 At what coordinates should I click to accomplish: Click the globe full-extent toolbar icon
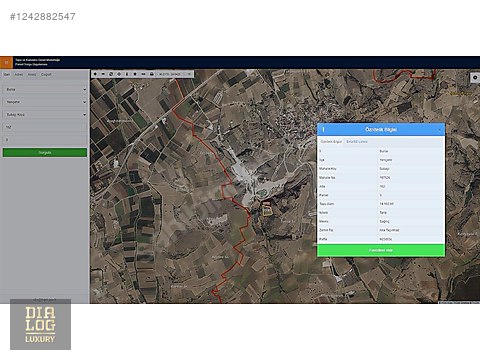[111, 74]
